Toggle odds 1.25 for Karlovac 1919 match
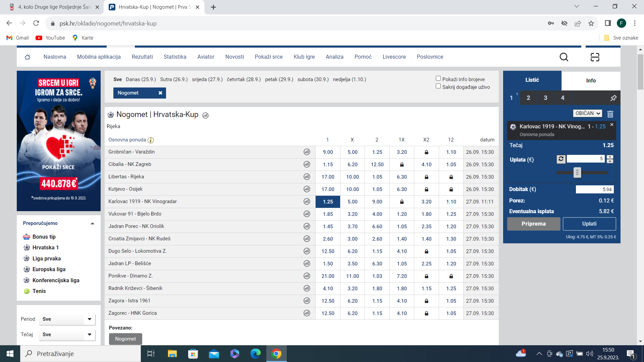The height and width of the screenshot is (362, 644). point(328,202)
